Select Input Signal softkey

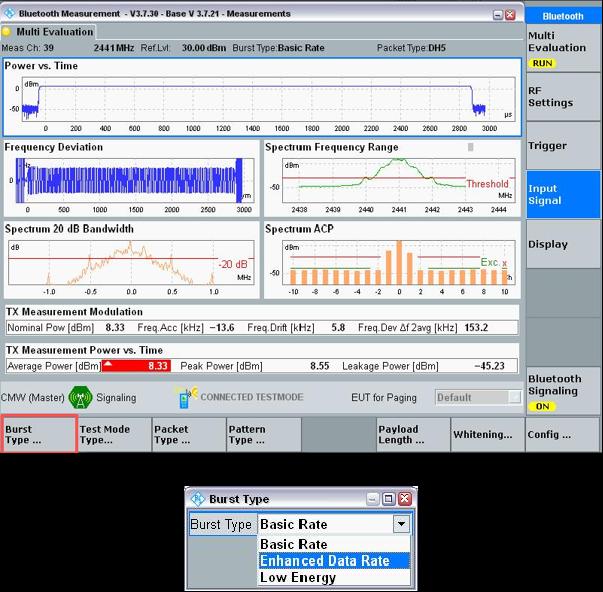coord(563,195)
